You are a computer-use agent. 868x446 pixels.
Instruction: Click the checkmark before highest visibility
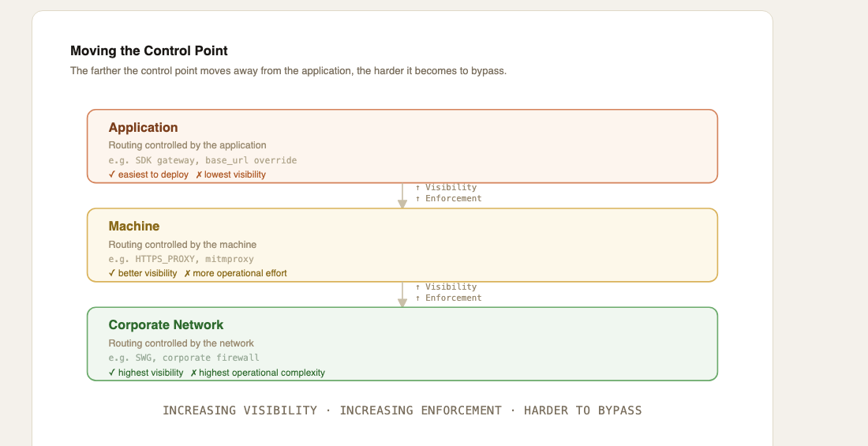112,373
